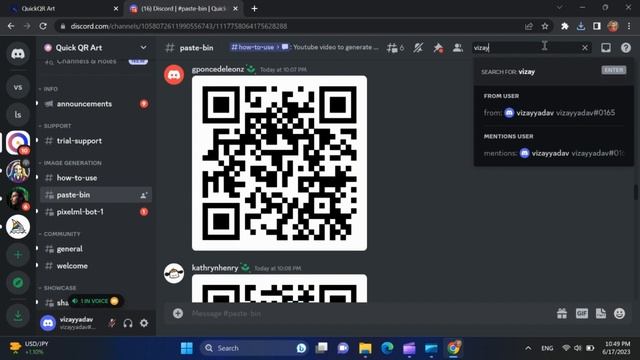Toggle member list icon

pos(458,48)
